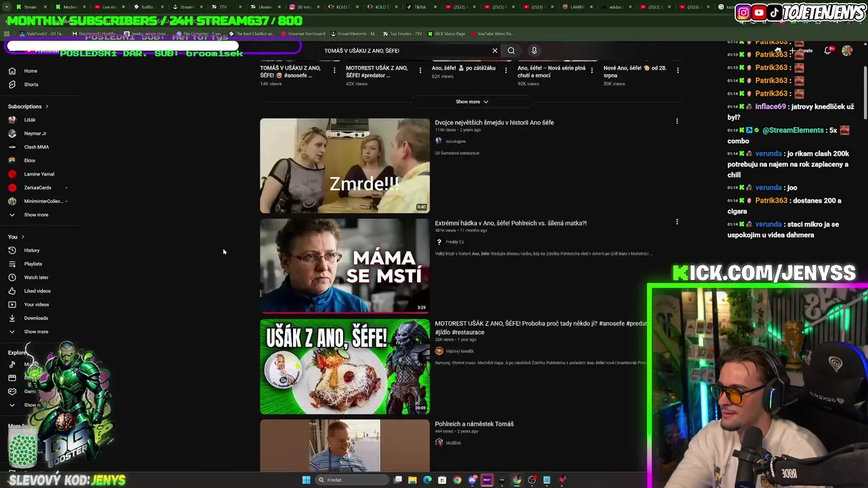The width and height of the screenshot is (868, 488).
Task: Play the UŠÁK Z ANO, ŠÉFE! thumbnail video
Action: click(344, 367)
